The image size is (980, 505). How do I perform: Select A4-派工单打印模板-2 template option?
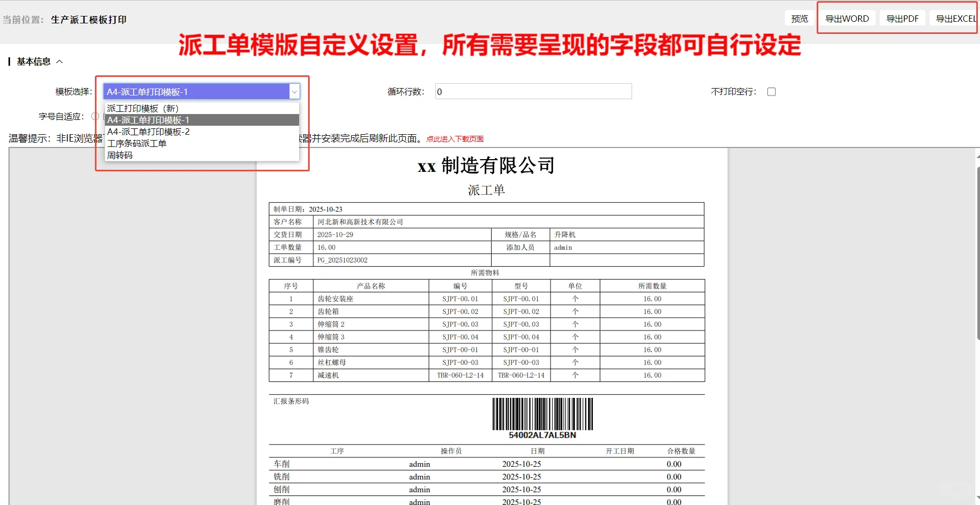pyautogui.click(x=148, y=132)
